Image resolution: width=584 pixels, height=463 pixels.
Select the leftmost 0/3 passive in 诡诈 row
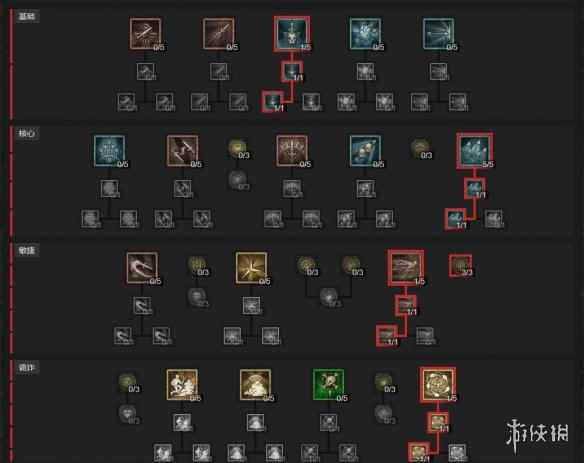(x=127, y=384)
